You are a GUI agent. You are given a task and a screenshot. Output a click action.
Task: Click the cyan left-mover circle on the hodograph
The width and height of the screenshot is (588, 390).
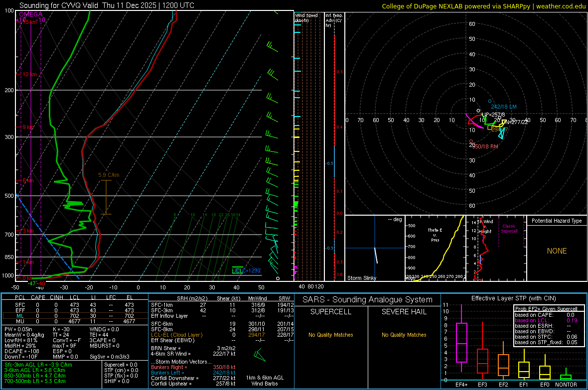pos(490,101)
